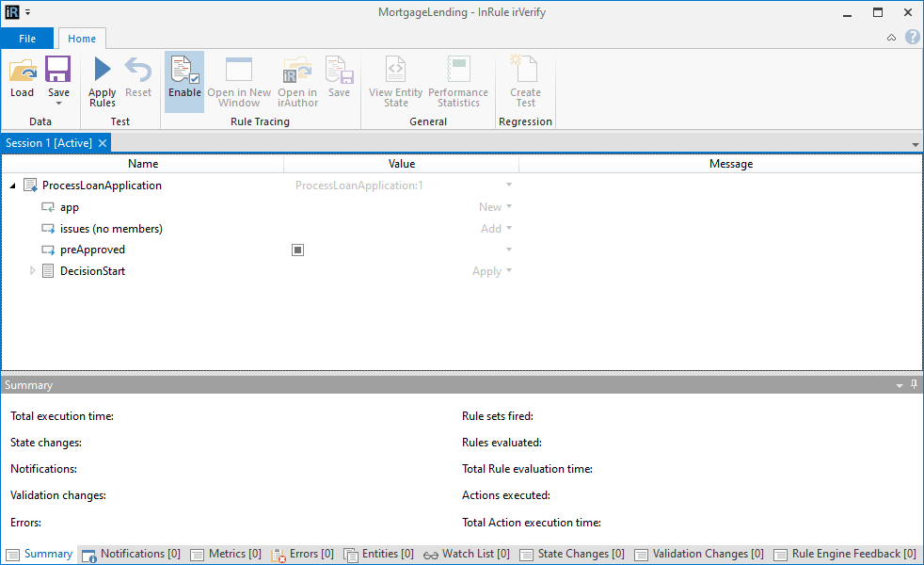Pin the Summary panel
This screenshot has height=565, width=924.
point(914,384)
